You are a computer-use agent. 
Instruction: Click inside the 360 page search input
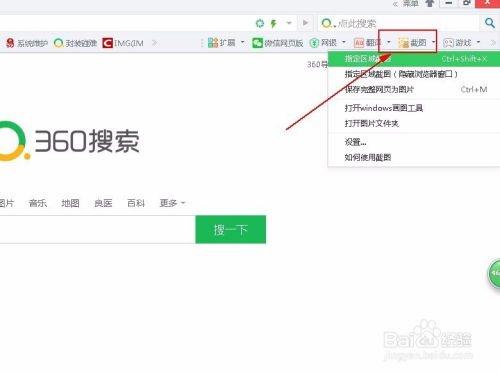(x=97, y=230)
